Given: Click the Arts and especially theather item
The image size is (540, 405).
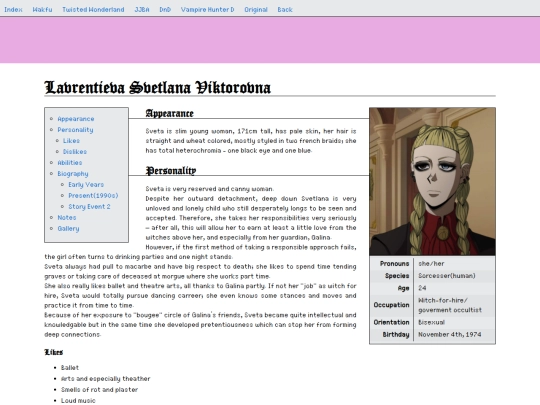Looking at the screenshot, I should click(x=105, y=379).
